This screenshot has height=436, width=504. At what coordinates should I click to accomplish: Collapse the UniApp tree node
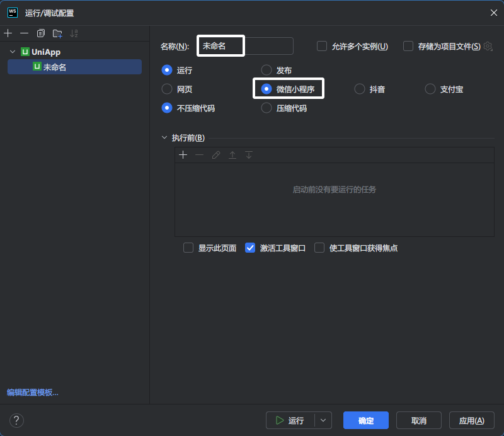(x=13, y=52)
